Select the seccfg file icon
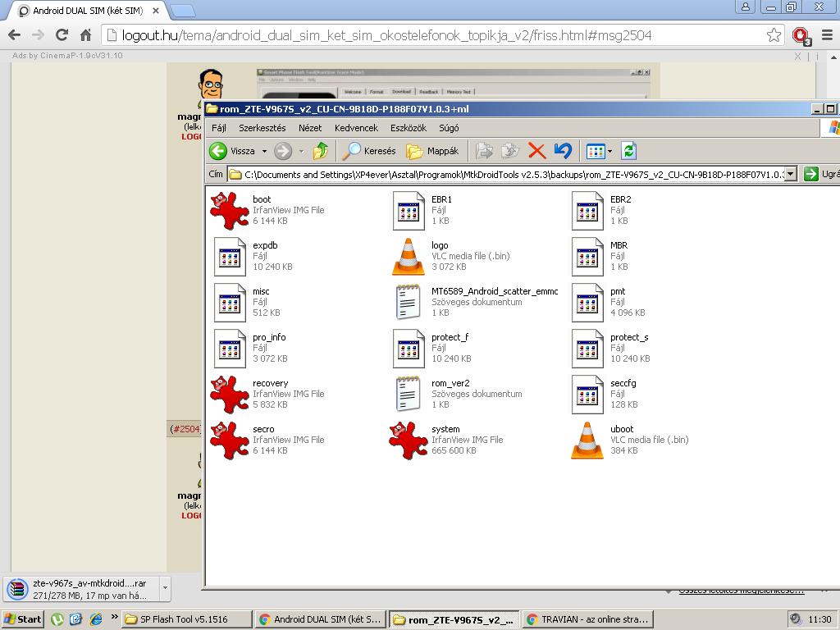This screenshot has width=840, height=630. point(587,395)
